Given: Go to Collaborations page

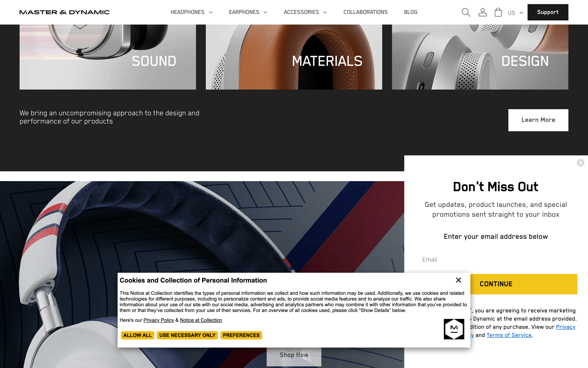Looking at the screenshot, I should tap(365, 12).
